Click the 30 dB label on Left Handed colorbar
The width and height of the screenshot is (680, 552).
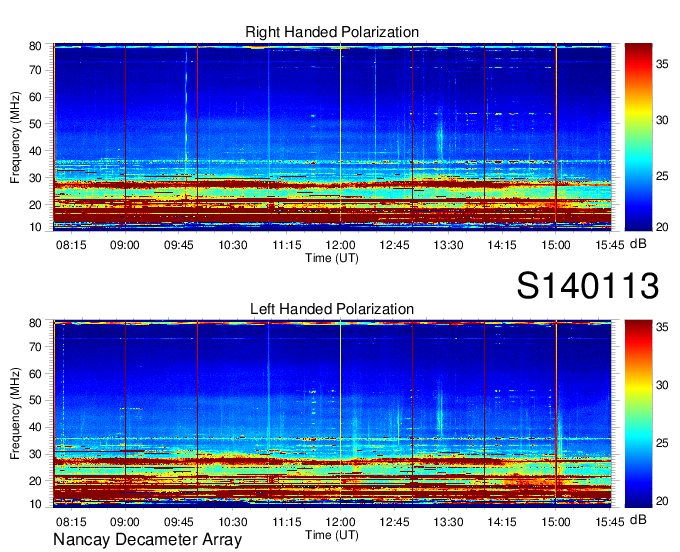[662, 385]
